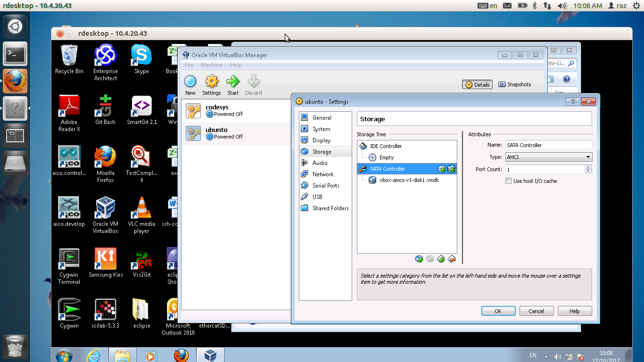Screen dimensions: 644x362
Task: Open Bluetooth indicator in Ubuntu panel
Action: tap(535, 6)
